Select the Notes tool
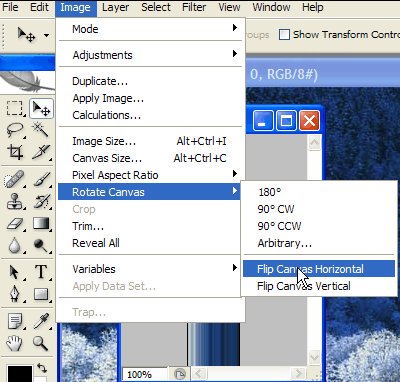The height and width of the screenshot is (382, 400). click(15, 321)
